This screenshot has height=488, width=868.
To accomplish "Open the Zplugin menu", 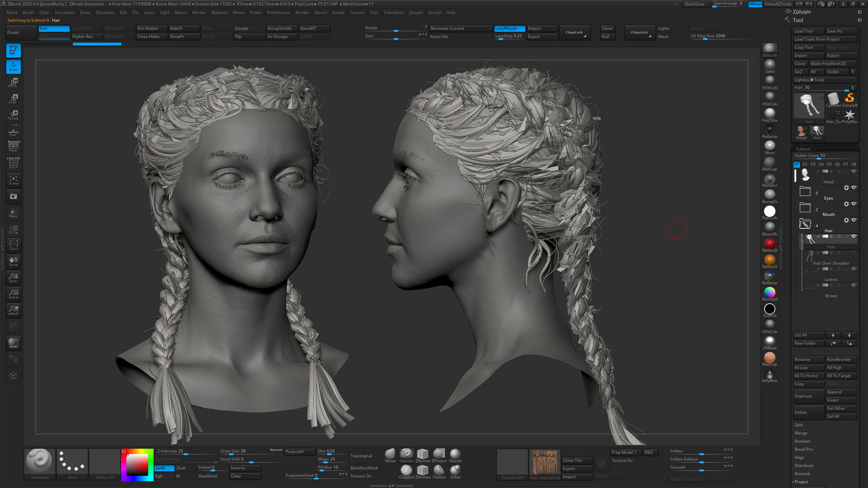I will 416,12.
